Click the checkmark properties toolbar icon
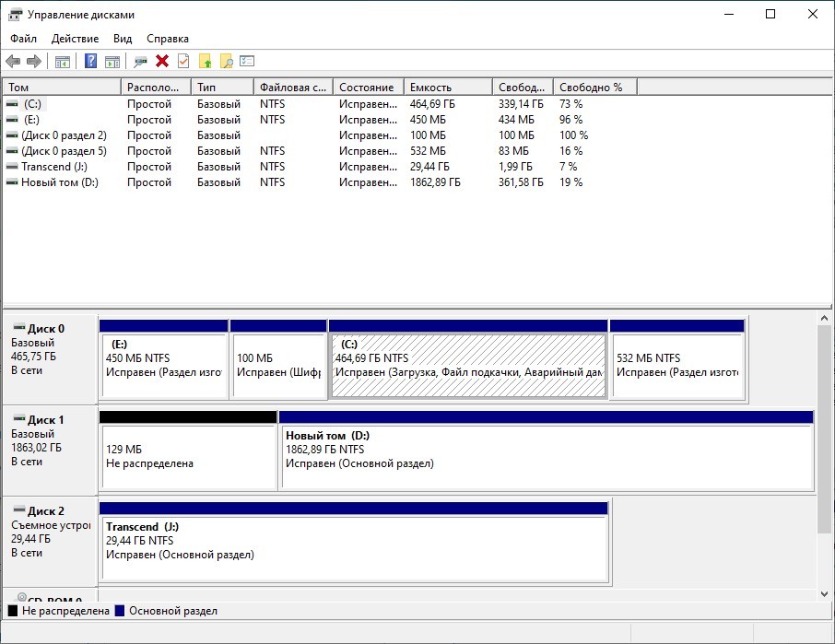This screenshot has height=644, width=835. tap(183, 61)
